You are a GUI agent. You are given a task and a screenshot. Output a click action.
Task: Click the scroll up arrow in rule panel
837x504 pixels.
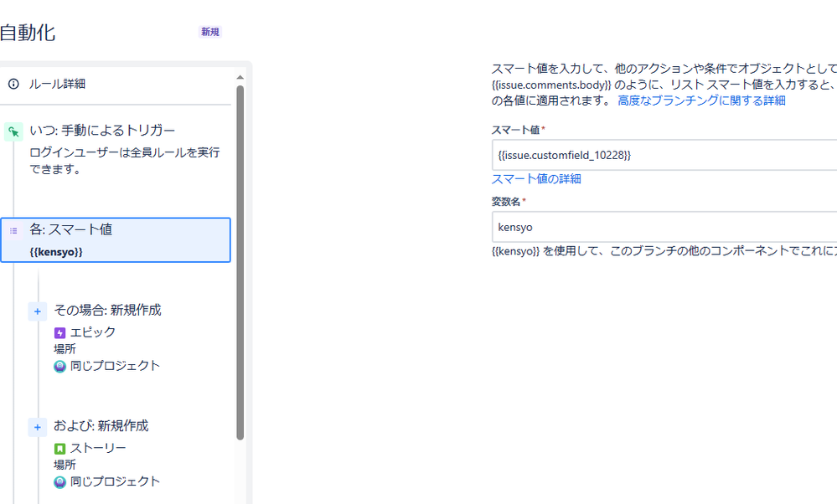pos(240,78)
